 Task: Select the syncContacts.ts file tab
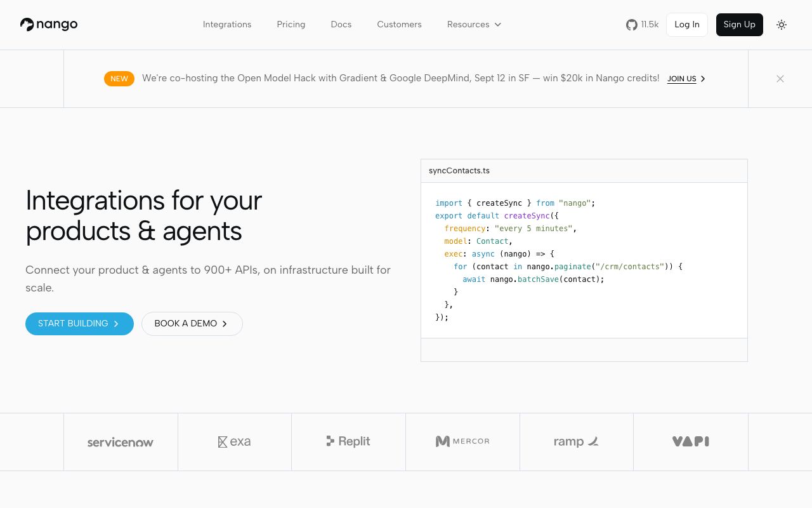point(459,171)
